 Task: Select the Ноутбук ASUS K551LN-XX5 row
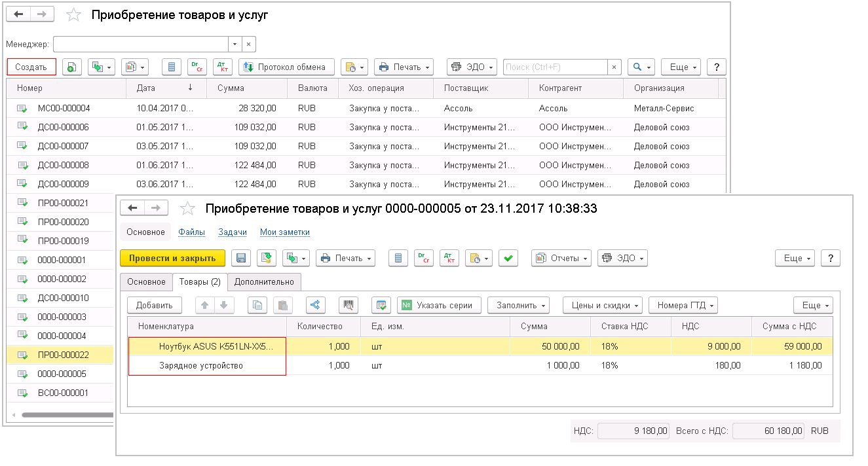point(480,346)
